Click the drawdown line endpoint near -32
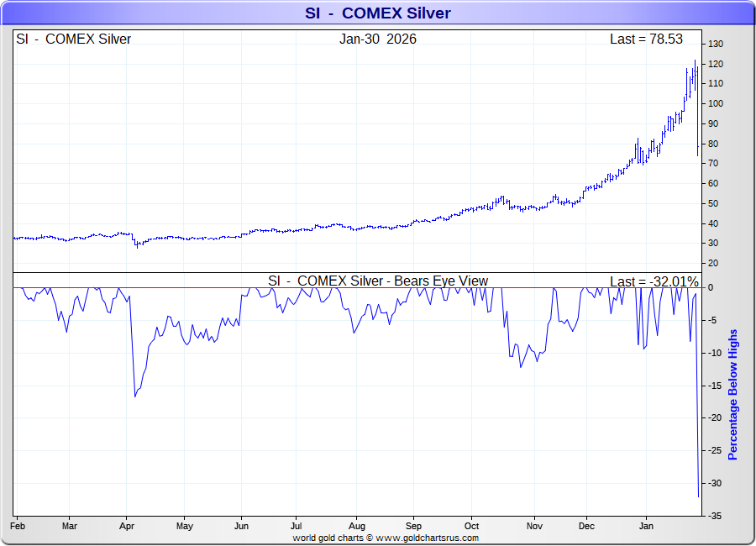 tap(699, 496)
